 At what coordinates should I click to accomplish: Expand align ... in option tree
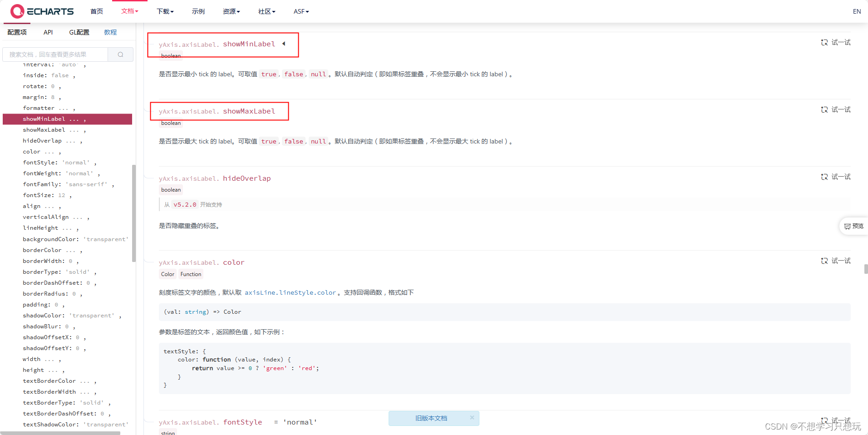tap(42, 206)
